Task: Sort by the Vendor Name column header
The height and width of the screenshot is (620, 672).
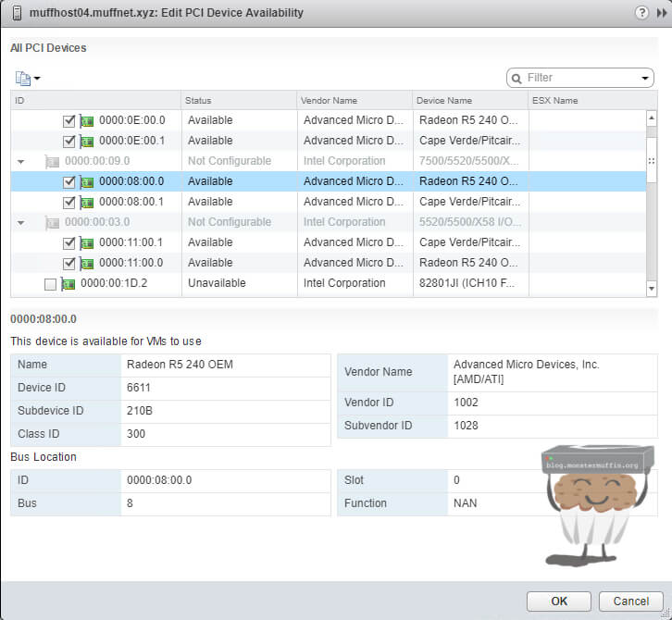Action: (354, 100)
